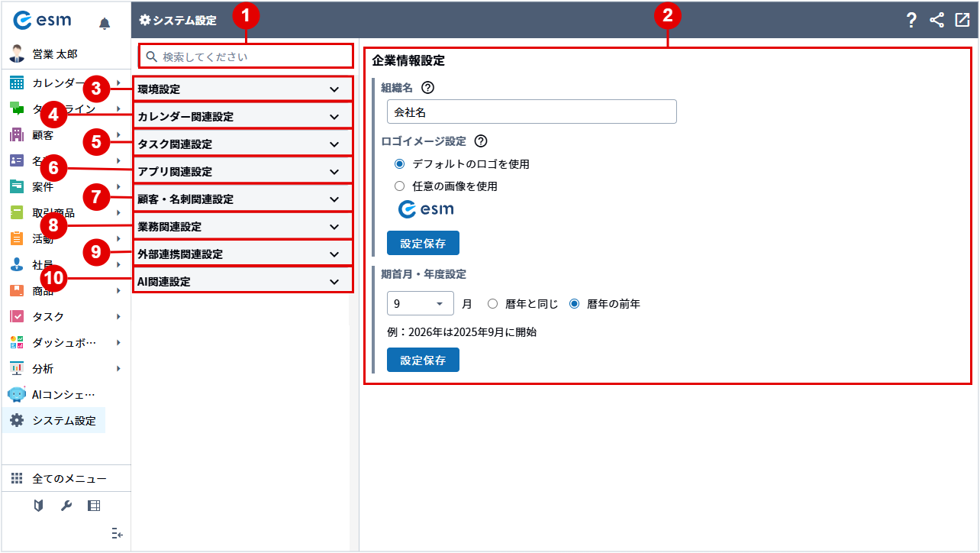
Task: Click the notification bell icon
Action: [x=105, y=24]
